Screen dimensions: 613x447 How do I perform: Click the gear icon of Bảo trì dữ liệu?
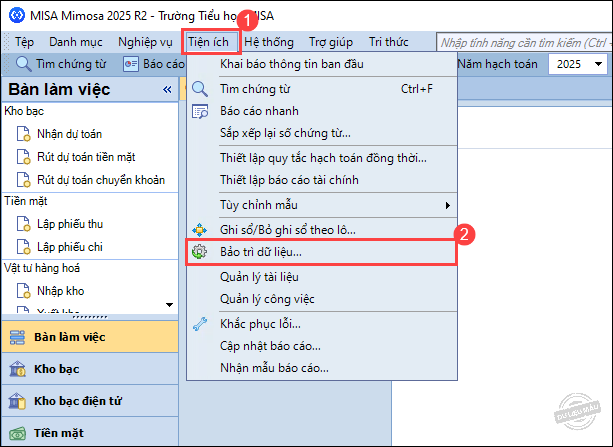(x=199, y=252)
